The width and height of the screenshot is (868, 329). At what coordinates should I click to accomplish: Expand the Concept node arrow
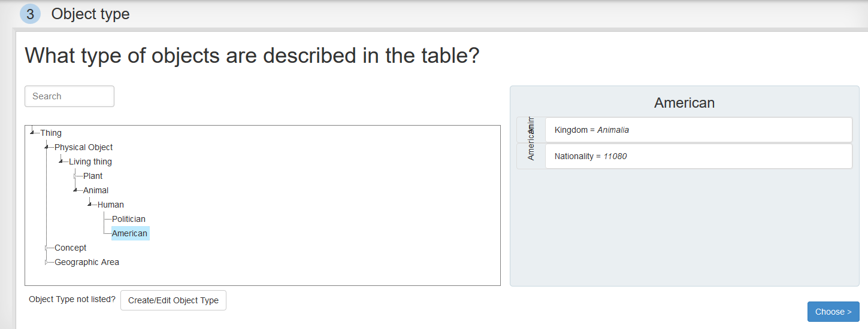46,247
